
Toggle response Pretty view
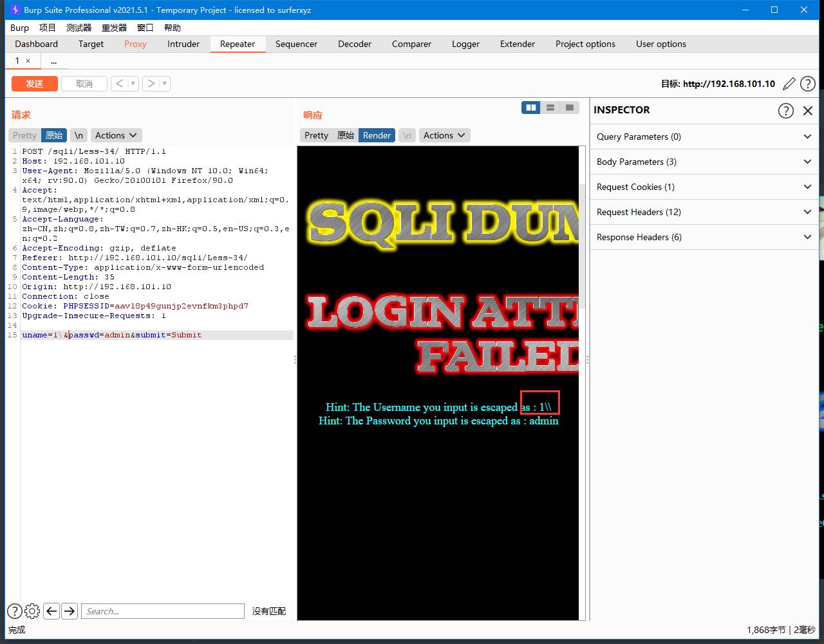click(x=316, y=135)
